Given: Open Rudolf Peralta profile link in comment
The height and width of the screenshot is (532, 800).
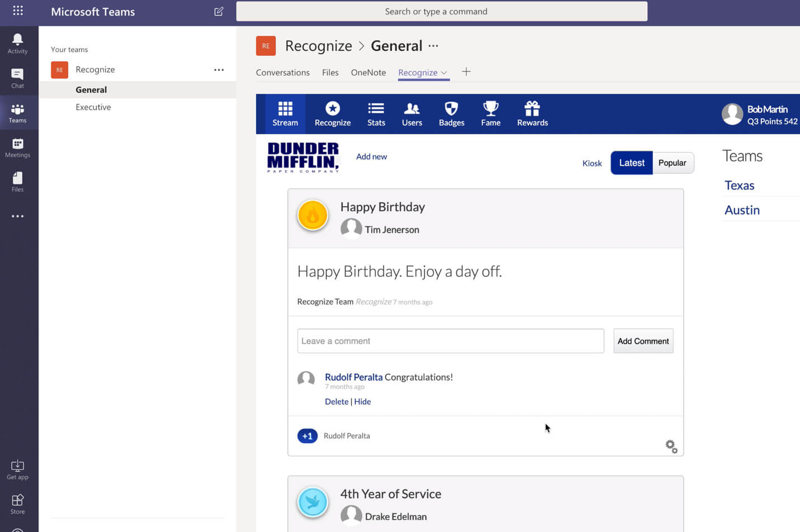Looking at the screenshot, I should (x=354, y=377).
